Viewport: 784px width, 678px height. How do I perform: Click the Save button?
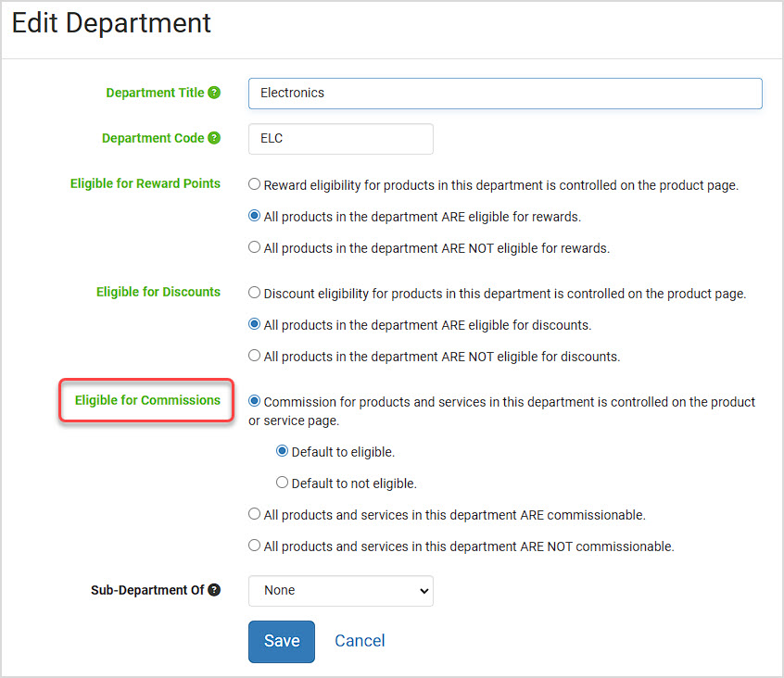(x=282, y=642)
